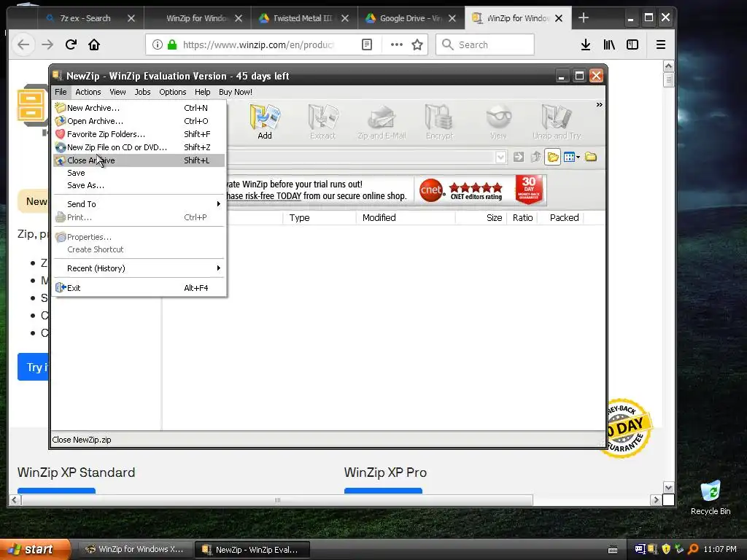Expand the toolbar overflow chevron
Image resolution: width=747 pixels, height=560 pixels.
point(600,104)
